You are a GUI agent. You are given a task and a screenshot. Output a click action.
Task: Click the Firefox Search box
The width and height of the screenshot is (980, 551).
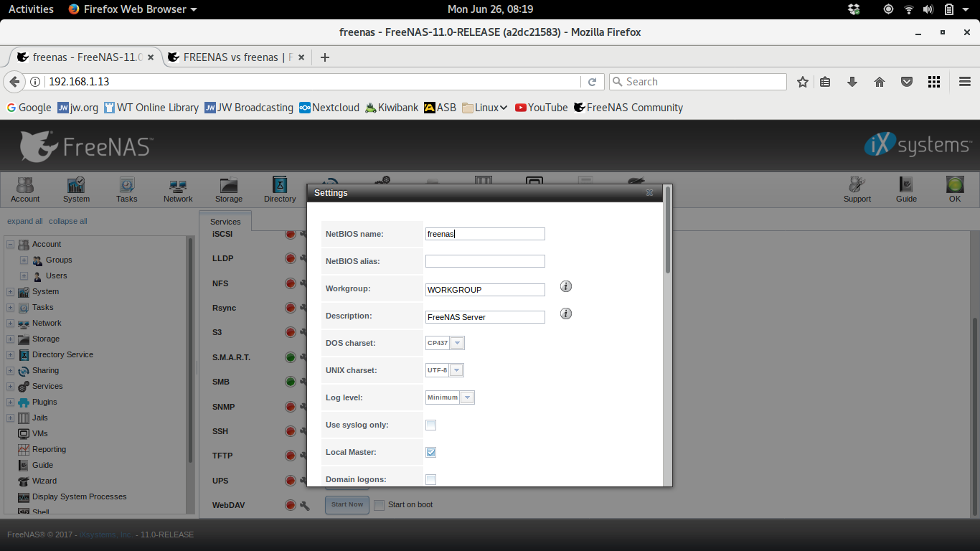pyautogui.click(x=697, y=82)
